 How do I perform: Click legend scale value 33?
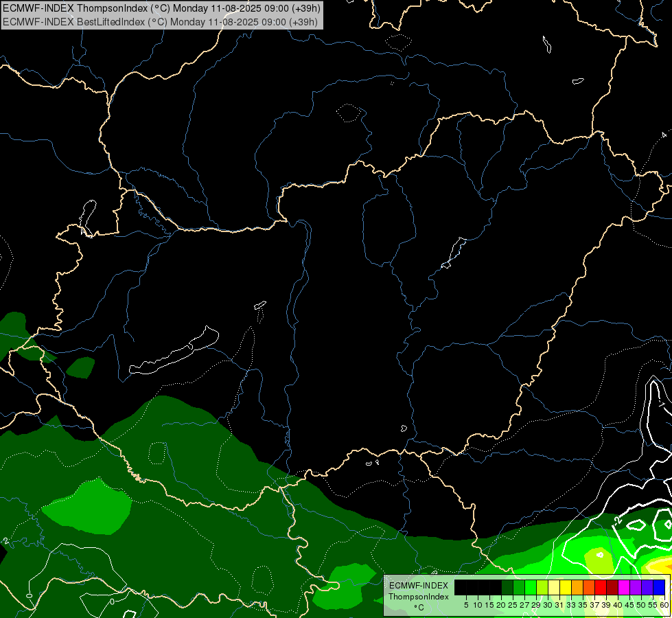click(571, 605)
